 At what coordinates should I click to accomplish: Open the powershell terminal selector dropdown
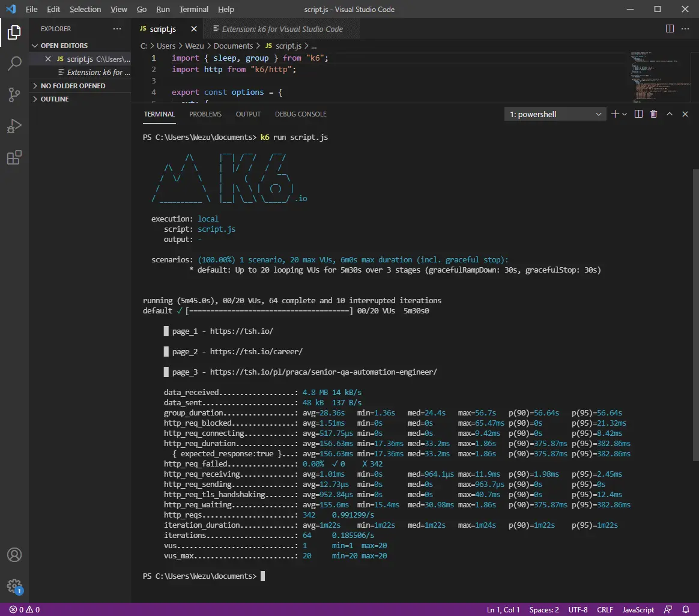click(555, 114)
